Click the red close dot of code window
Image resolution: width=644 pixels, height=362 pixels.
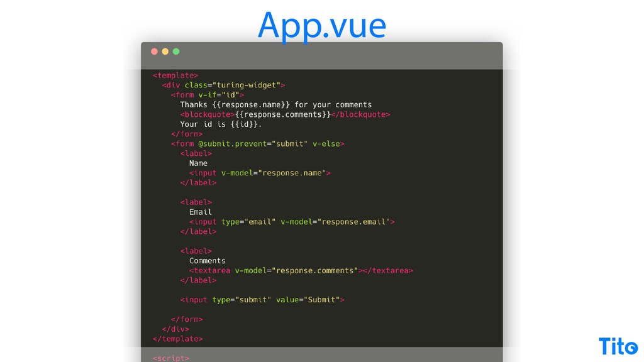[154, 52]
